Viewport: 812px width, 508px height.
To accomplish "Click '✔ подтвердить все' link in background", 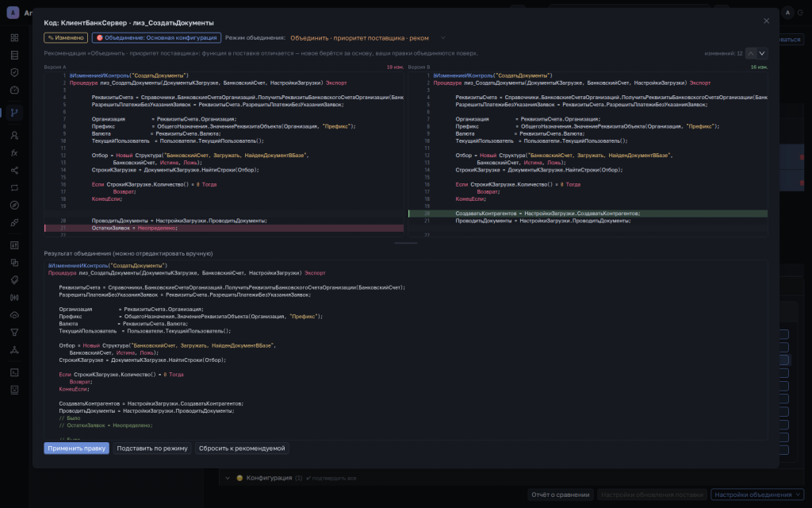I will pos(331,478).
